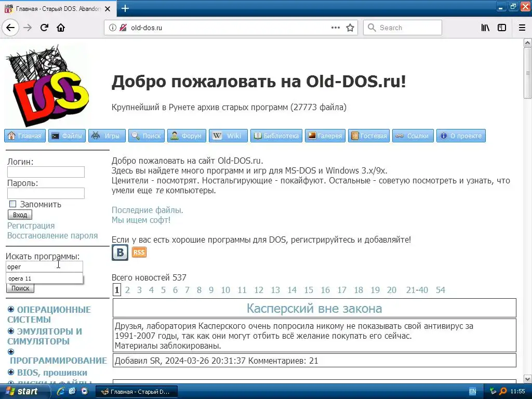The image size is (532, 399).
Task: Open the Галерея navigation tab
Action: (325, 136)
